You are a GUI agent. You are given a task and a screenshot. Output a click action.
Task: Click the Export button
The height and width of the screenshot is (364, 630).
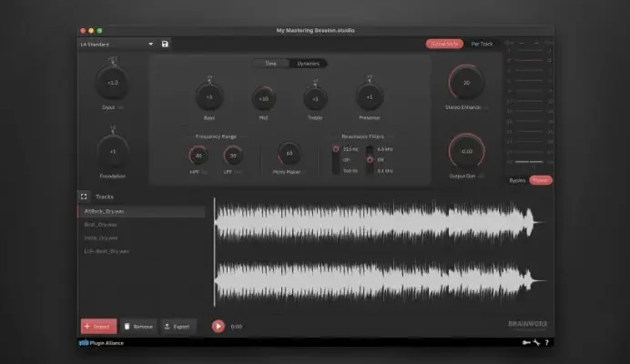pos(178,326)
